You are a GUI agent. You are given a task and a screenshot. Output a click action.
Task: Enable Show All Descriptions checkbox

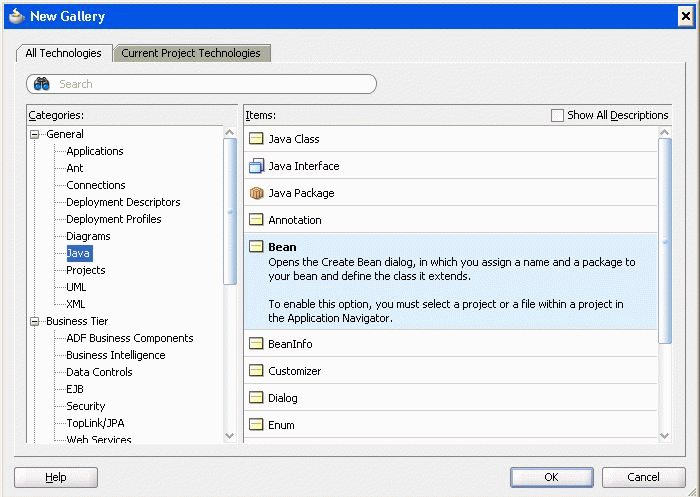click(x=557, y=115)
